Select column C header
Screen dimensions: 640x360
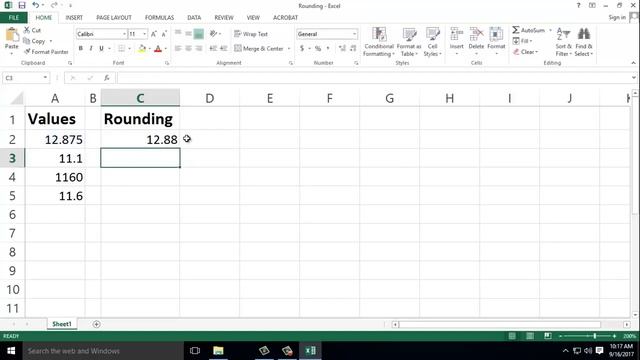coord(140,98)
